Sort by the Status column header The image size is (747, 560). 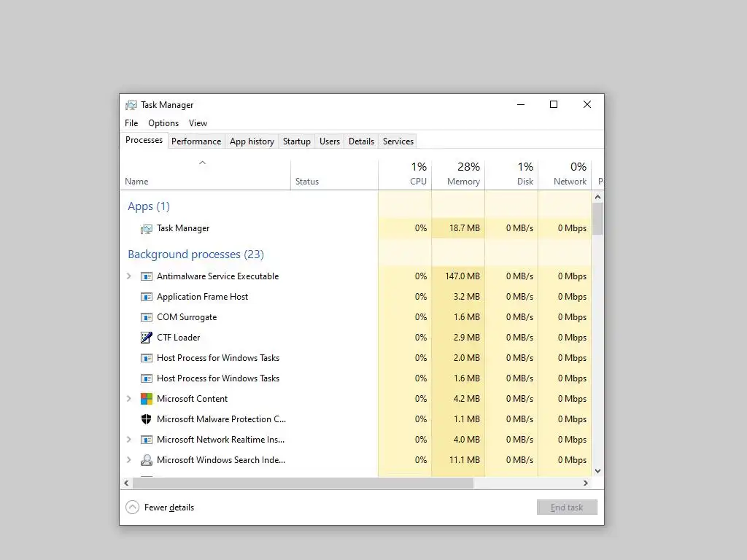334,174
